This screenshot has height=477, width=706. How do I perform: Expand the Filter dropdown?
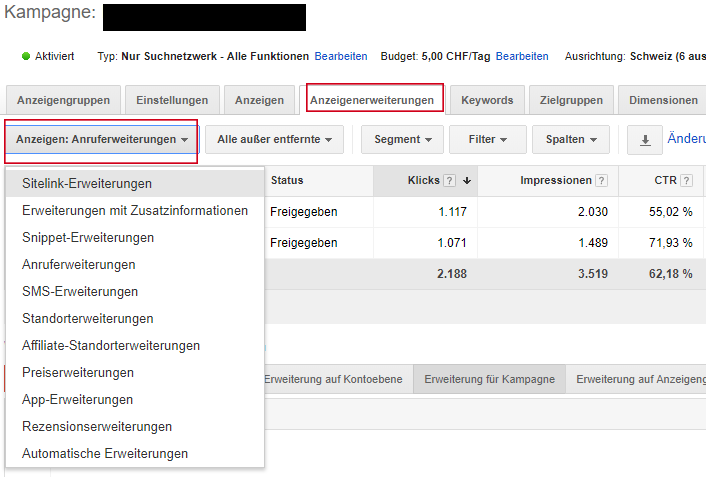[488, 140]
